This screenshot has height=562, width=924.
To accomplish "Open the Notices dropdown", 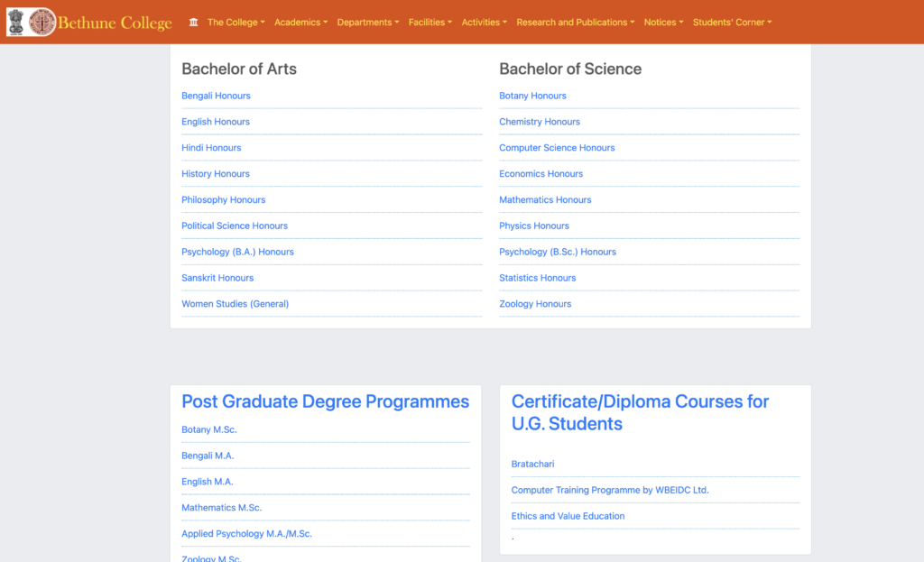I will [x=662, y=22].
